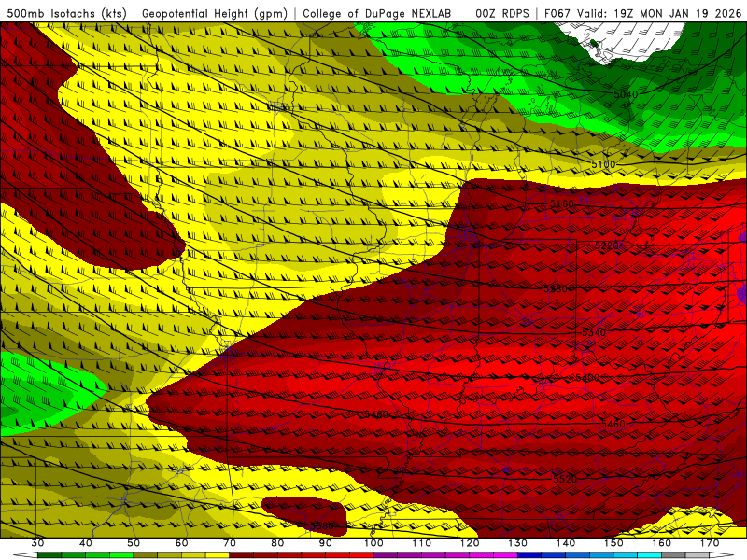Viewport: 747px width, 560px height.
Task: Click the gray 160-165 kt legend swatch
Action: pos(673,555)
